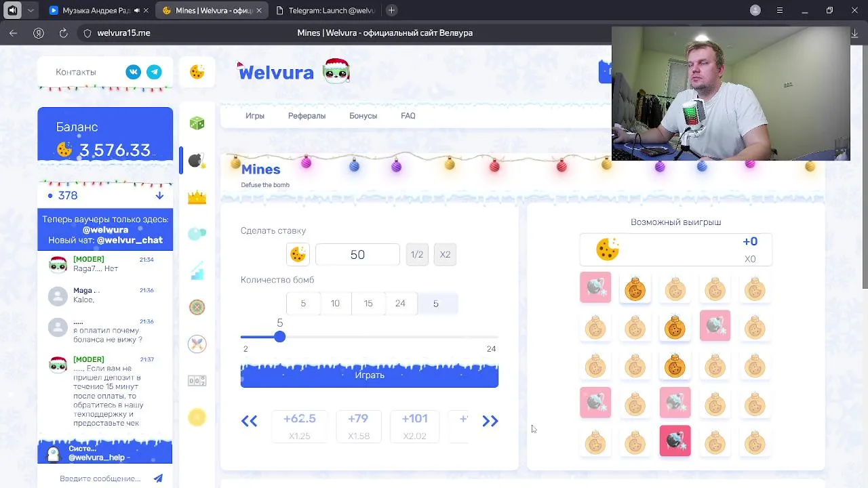The width and height of the screenshot is (868, 488).
Task: Click the welvura15.me address bar
Action: [124, 33]
